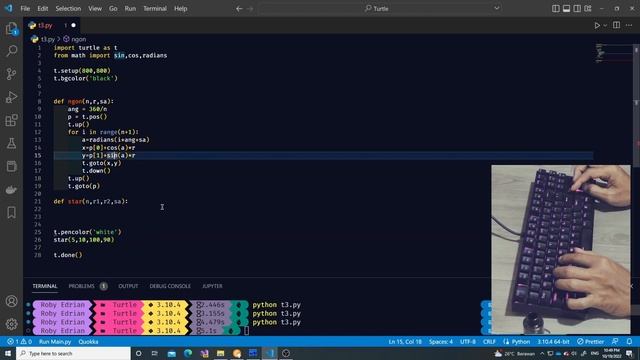640x360 pixels.
Task: Open the Accounts profile icon
Action: click(11, 301)
